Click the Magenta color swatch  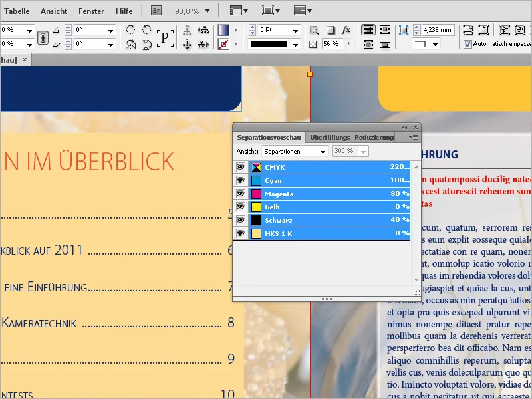[256, 194]
